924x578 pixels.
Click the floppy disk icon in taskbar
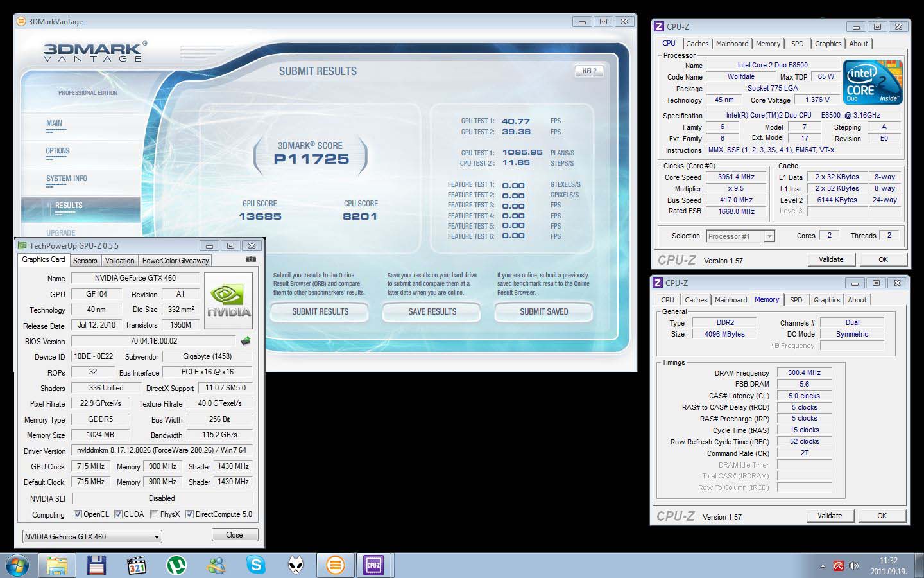[96, 565]
